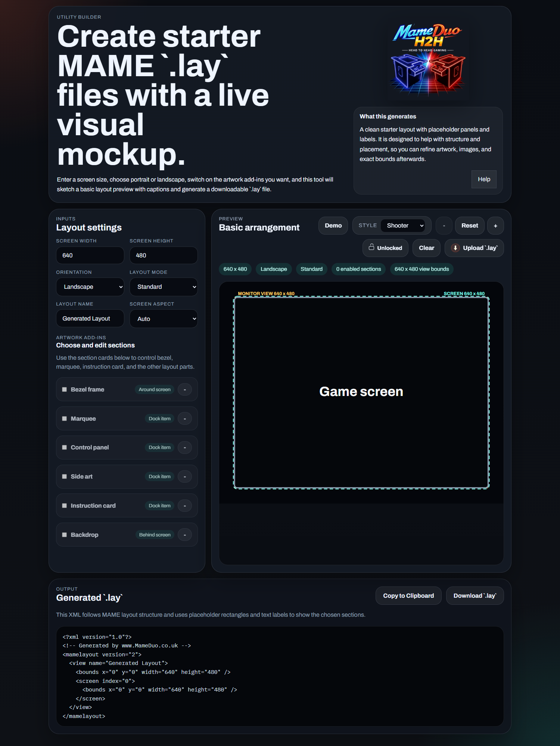Enable the Bezel frame checkbox
Image resolution: width=560 pixels, height=746 pixels.
[x=64, y=389]
